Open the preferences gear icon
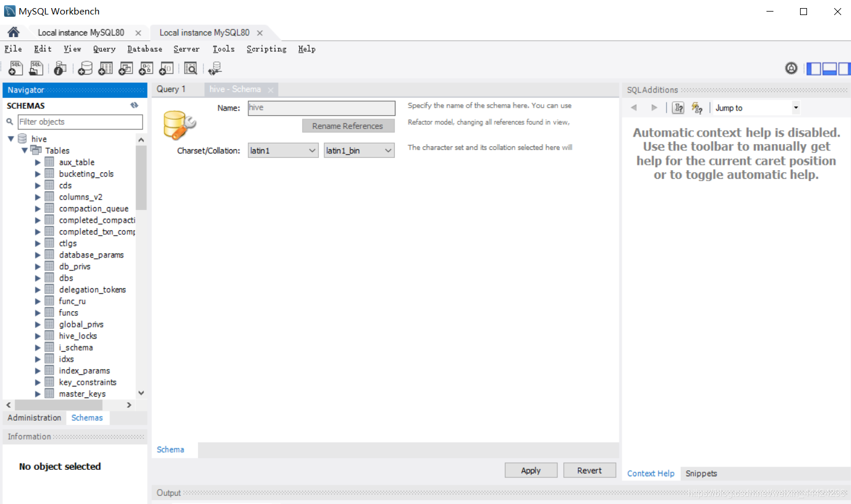 791,68
